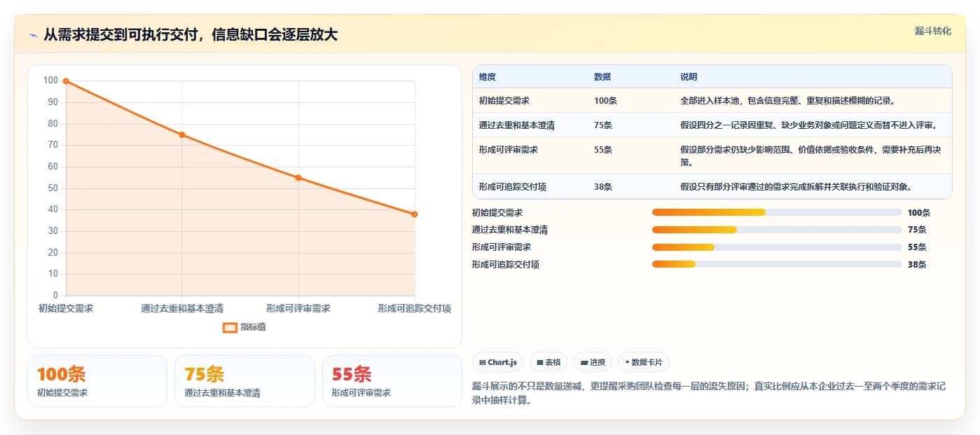Screen dimensions: 980x435
Task: Select the Chart.js tag
Action: point(498,362)
